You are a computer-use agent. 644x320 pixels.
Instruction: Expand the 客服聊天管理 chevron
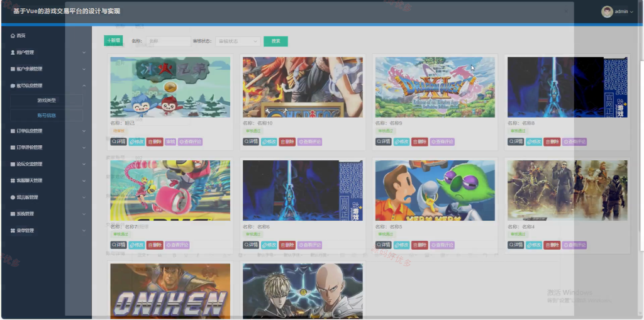coord(84,180)
